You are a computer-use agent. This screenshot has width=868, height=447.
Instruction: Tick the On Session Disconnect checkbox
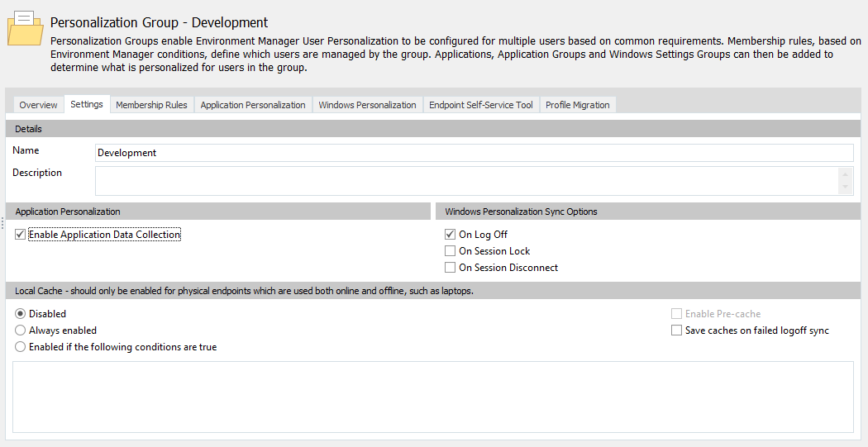pos(451,268)
